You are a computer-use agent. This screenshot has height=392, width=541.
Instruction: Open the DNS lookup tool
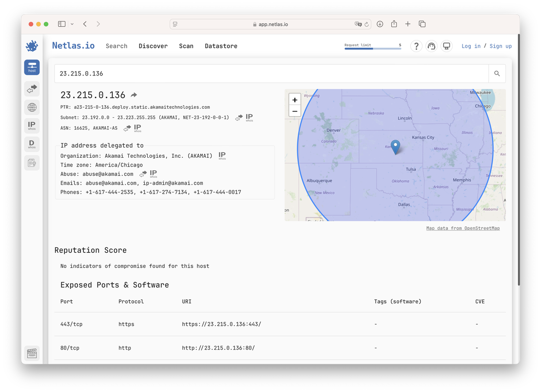32,107
